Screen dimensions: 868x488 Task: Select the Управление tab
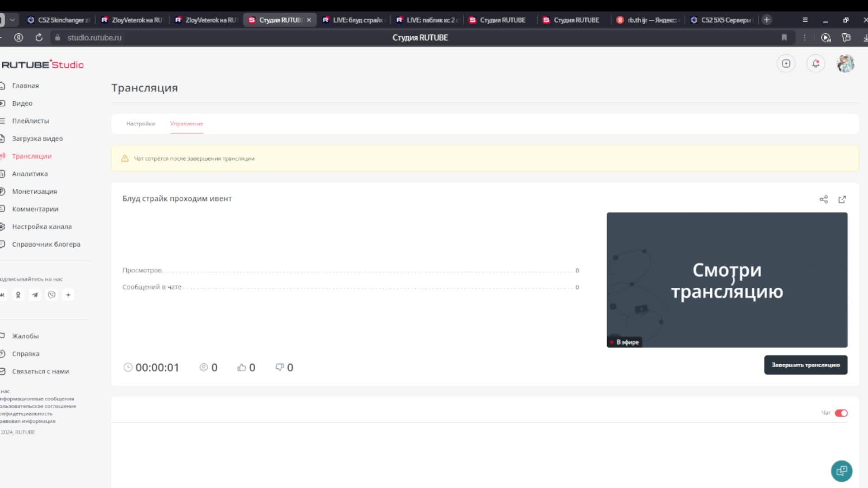186,124
